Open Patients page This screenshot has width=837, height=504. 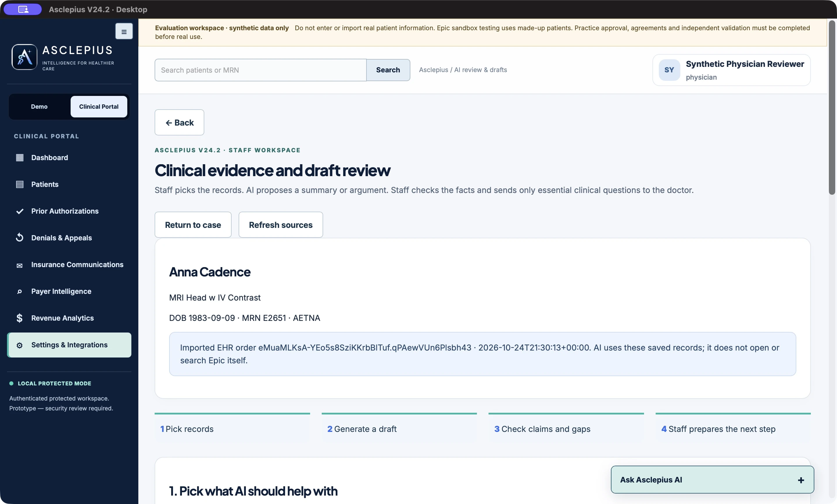point(69,184)
